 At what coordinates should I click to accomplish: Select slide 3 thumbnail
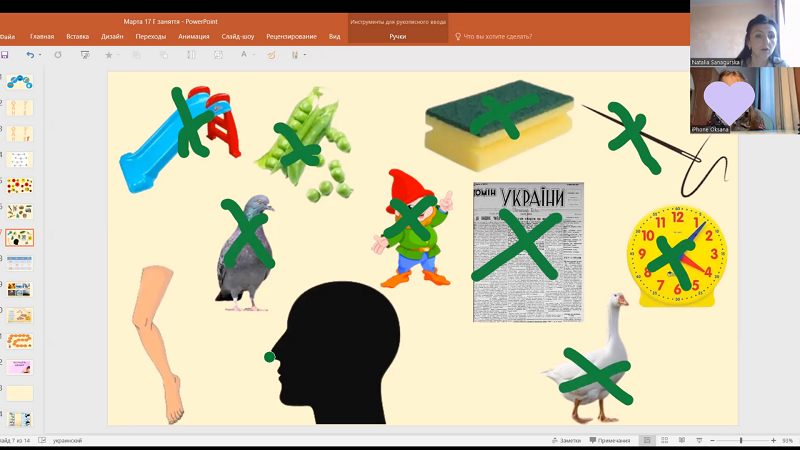[20, 134]
